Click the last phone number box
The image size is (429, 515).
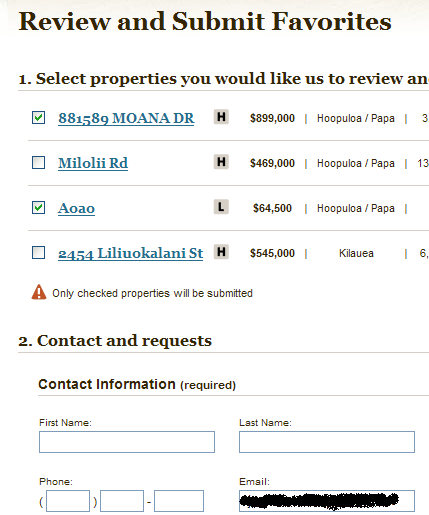tap(179, 501)
